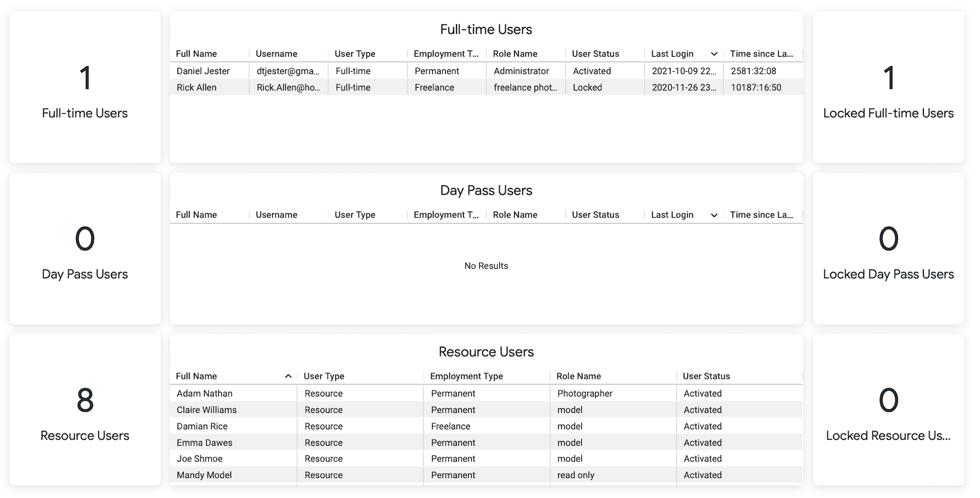Click the Claire Williams name cell
This screenshot has height=498, width=980.
(x=233, y=410)
